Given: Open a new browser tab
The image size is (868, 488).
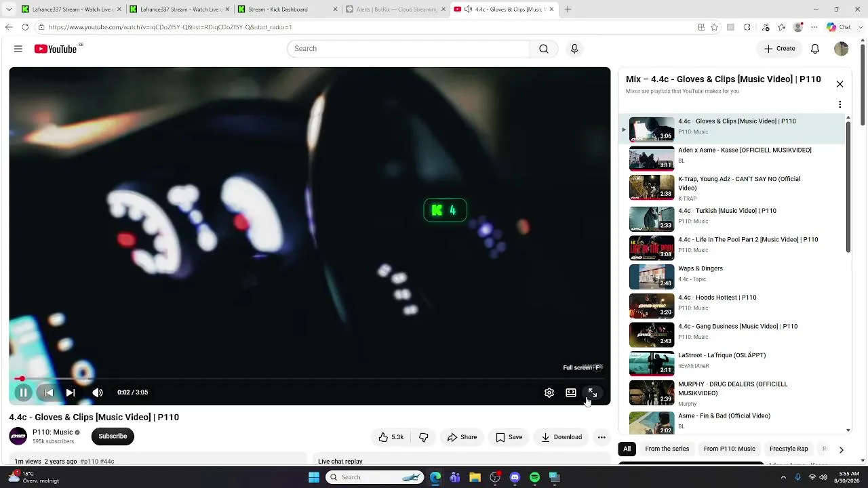Looking at the screenshot, I should 568,9.
